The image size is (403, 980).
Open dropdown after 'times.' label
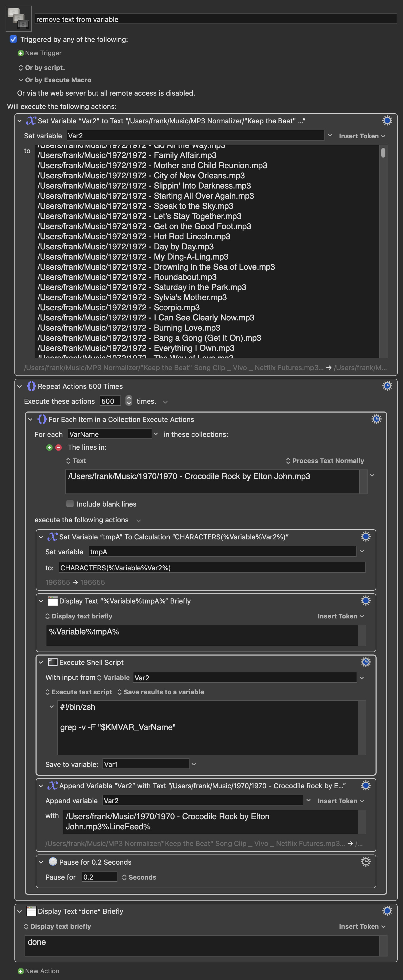point(165,402)
